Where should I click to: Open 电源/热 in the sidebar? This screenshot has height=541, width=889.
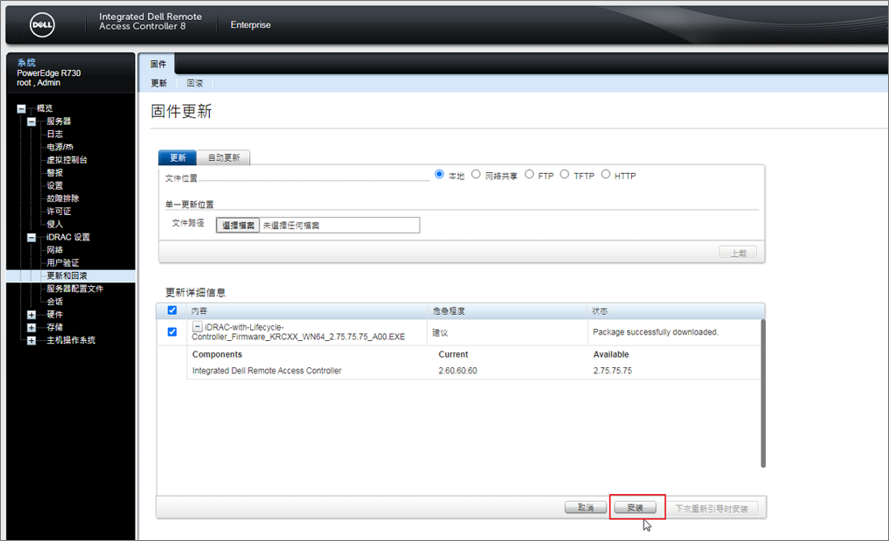pos(60,147)
